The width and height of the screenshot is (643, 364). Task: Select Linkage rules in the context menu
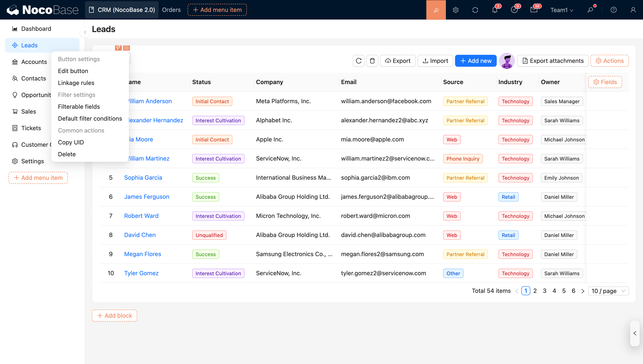76,83
